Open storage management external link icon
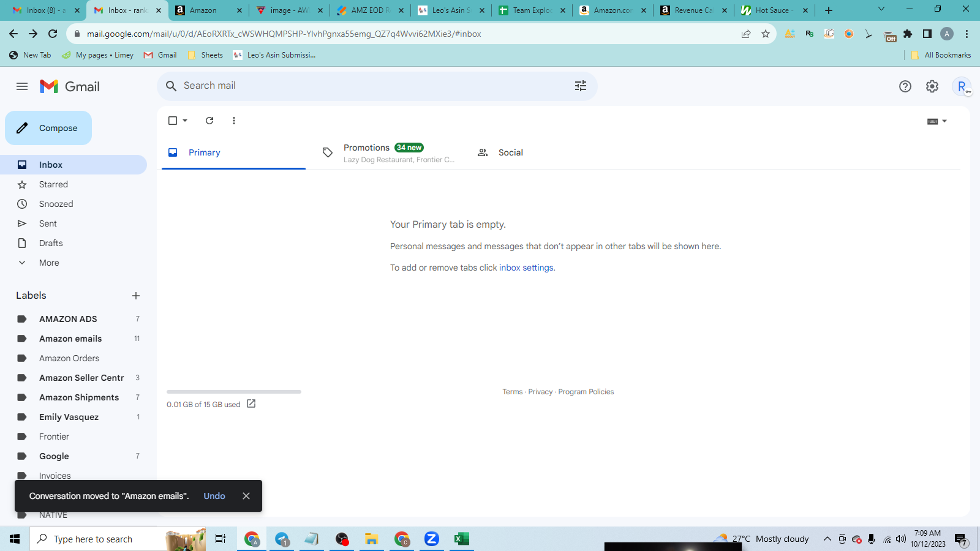 (x=251, y=403)
